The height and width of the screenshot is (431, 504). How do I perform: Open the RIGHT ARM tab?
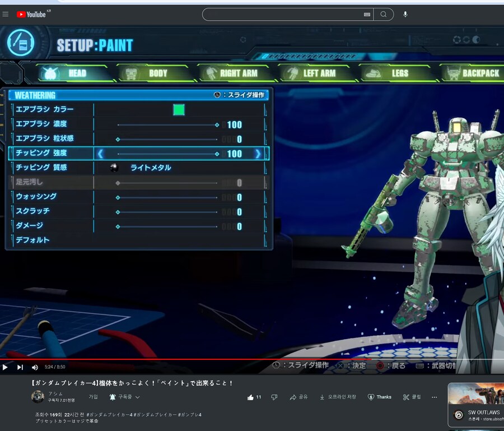(237, 73)
